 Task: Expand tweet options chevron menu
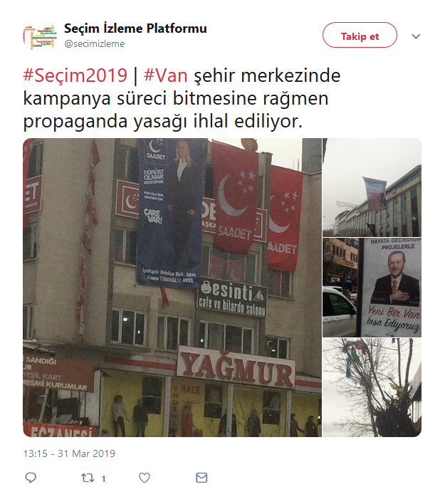tap(416, 36)
